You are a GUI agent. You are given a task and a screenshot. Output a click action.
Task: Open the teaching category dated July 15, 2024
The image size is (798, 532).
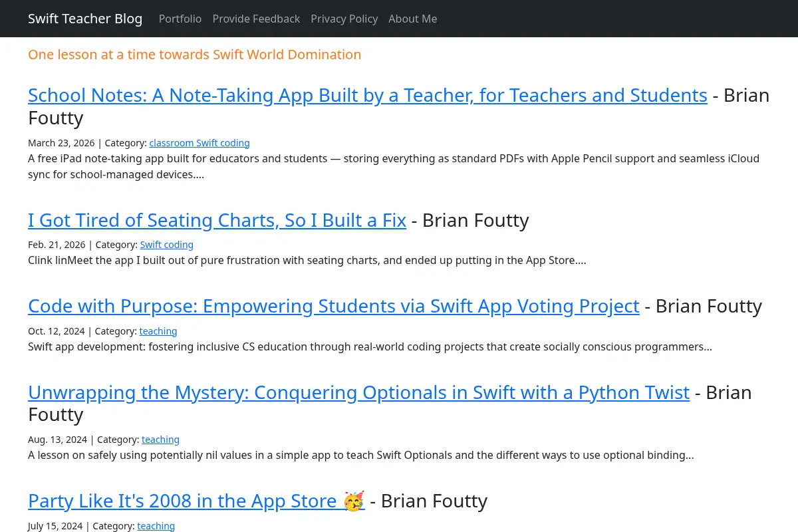156,526
